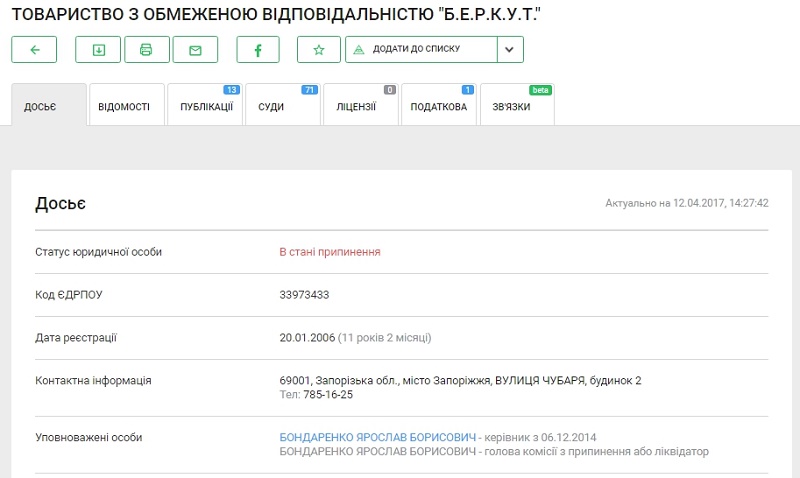800x478 pixels.
Task: Click the status text В стані припинення
Action: click(x=329, y=252)
